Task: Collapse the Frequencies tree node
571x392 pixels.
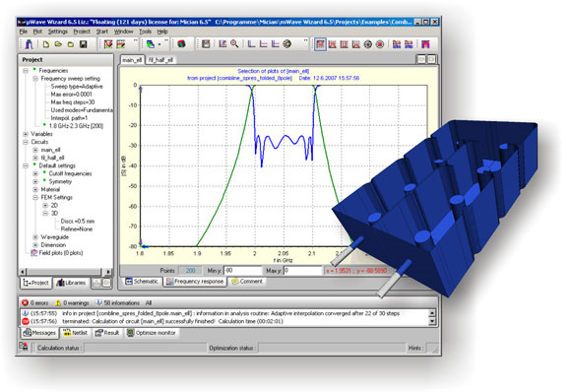Action: point(26,71)
